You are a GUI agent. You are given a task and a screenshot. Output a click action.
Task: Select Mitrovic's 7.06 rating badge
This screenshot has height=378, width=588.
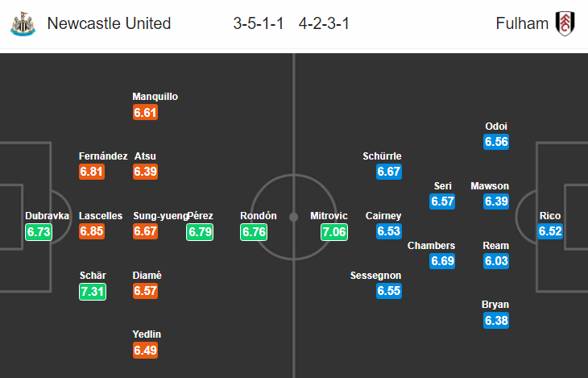[334, 231]
